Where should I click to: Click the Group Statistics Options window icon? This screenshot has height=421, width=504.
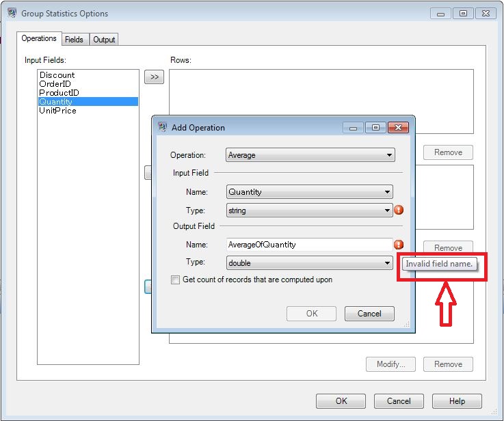12,13
